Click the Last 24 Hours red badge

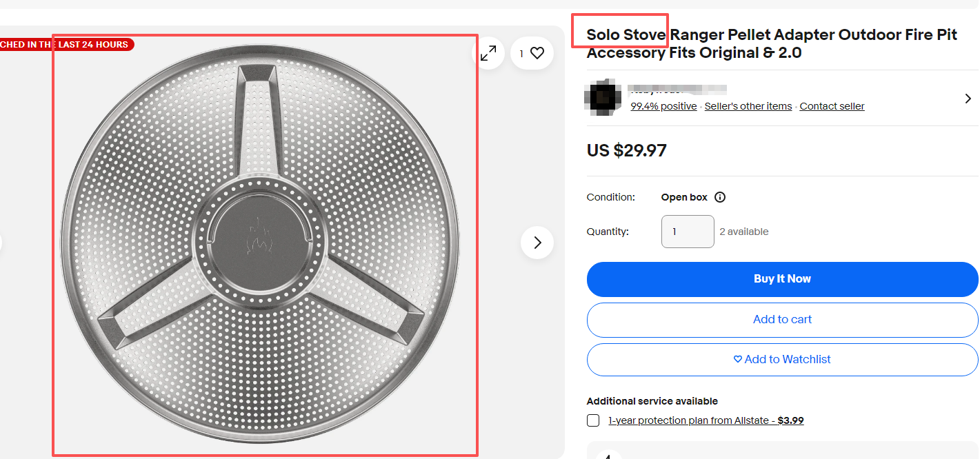tap(66, 44)
